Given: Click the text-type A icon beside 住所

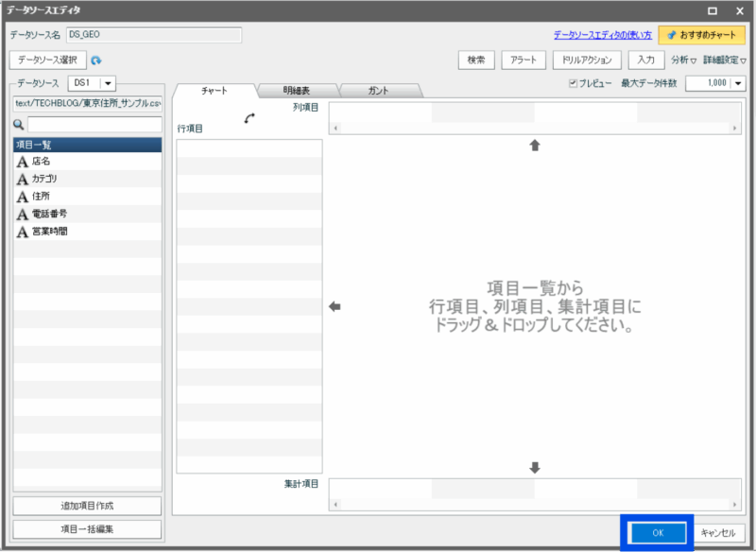Looking at the screenshot, I should (x=21, y=197).
